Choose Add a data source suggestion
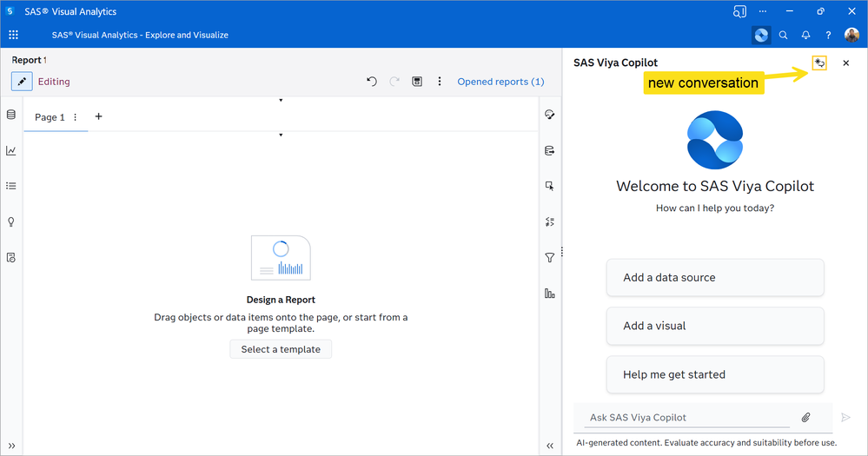868x456 pixels. click(x=715, y=277)
